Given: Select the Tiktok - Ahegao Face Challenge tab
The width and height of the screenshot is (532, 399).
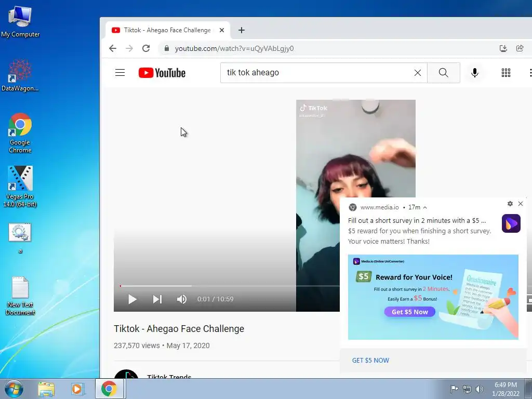Looking at the screenshot, I should pos(168,30).
